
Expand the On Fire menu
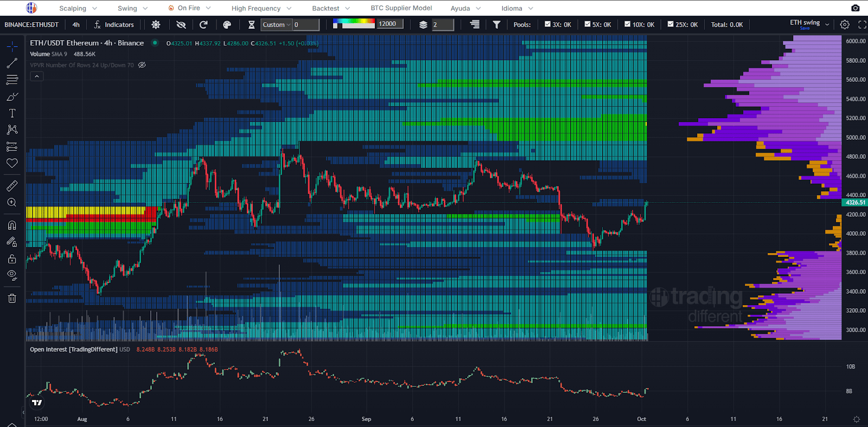(189, 8)
